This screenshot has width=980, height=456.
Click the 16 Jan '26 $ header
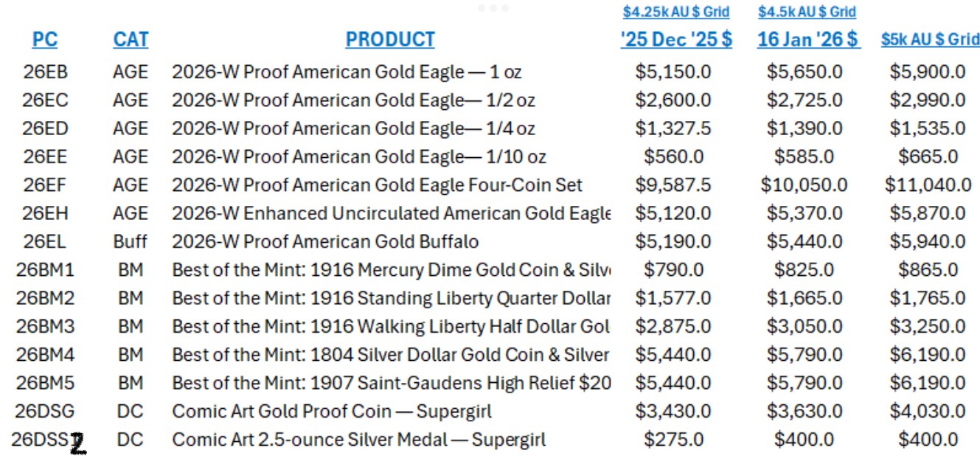(x=808, y=39)
